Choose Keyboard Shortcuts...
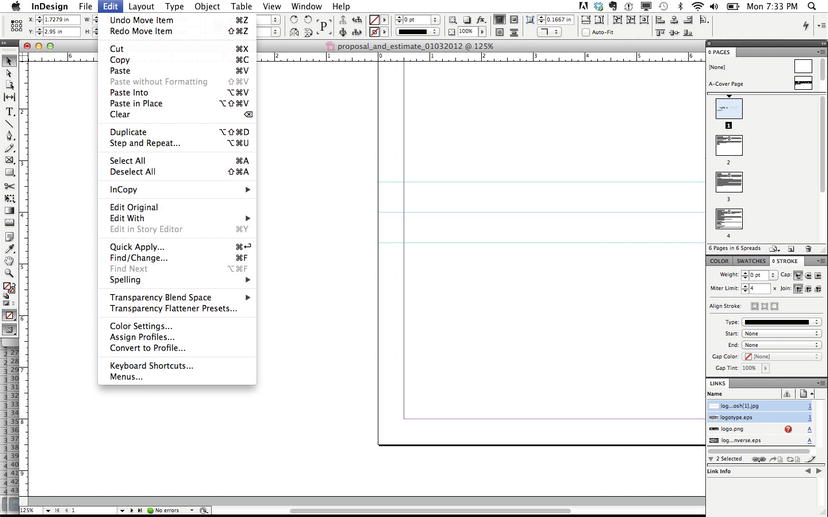Screen dimensions: 828x517 click(177, 366)
